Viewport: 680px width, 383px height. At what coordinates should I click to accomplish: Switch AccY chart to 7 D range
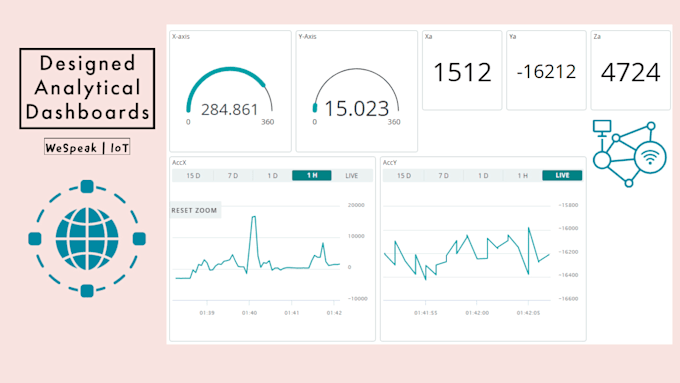tap(443, 176)
